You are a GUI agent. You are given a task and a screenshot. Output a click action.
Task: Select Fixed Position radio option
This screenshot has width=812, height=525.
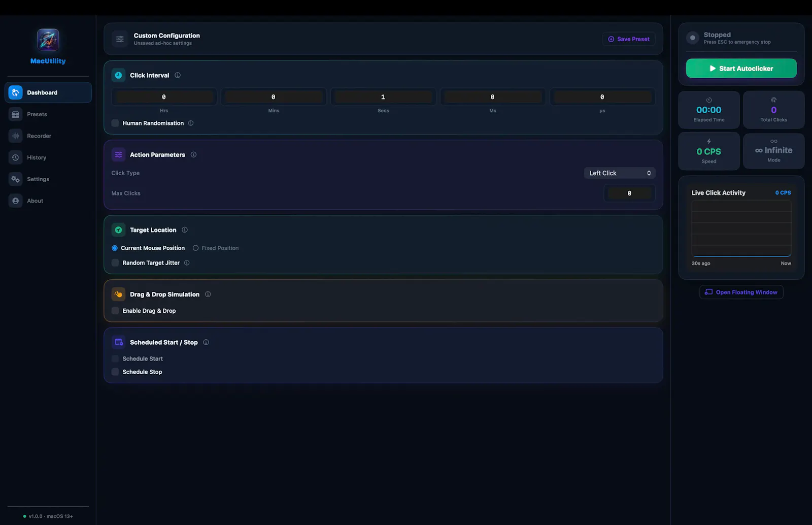(x=195, y=248)
